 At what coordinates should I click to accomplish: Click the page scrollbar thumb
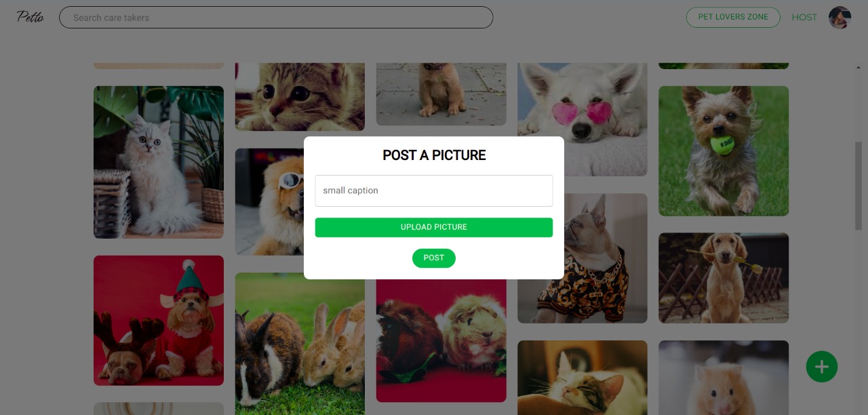(x=859, y=186)
